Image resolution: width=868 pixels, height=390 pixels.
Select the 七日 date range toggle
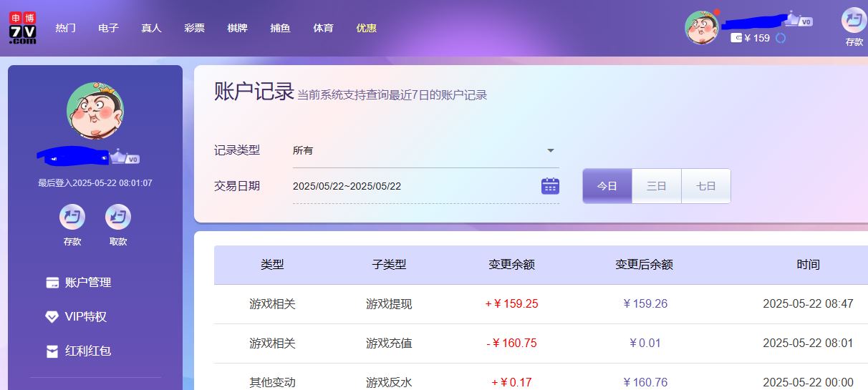pyautogui.click(x=706, y=186)
